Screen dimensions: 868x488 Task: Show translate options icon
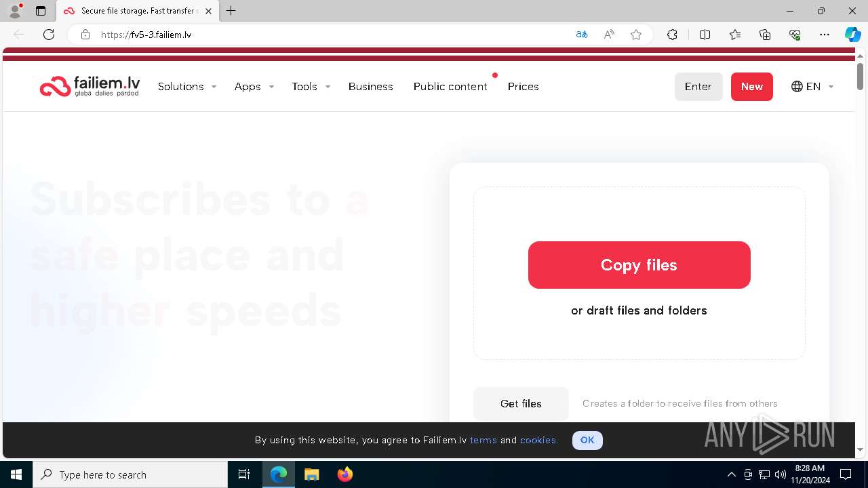point(581,35)
